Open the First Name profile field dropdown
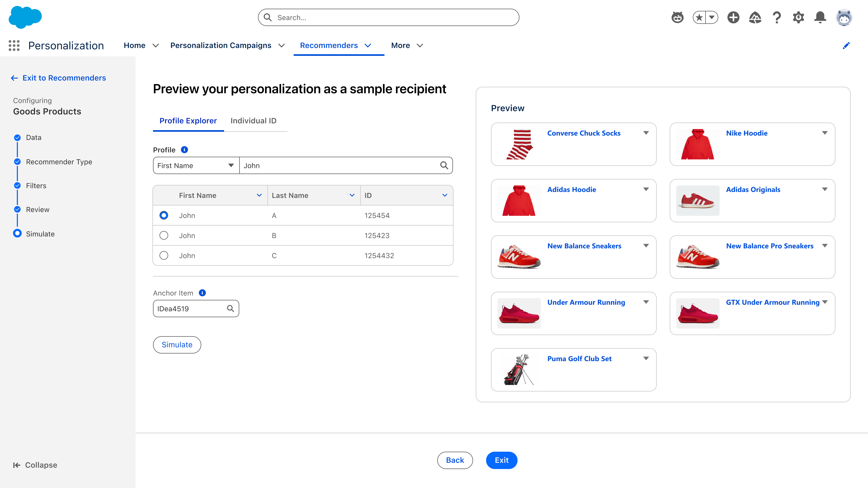 [196, 165]
